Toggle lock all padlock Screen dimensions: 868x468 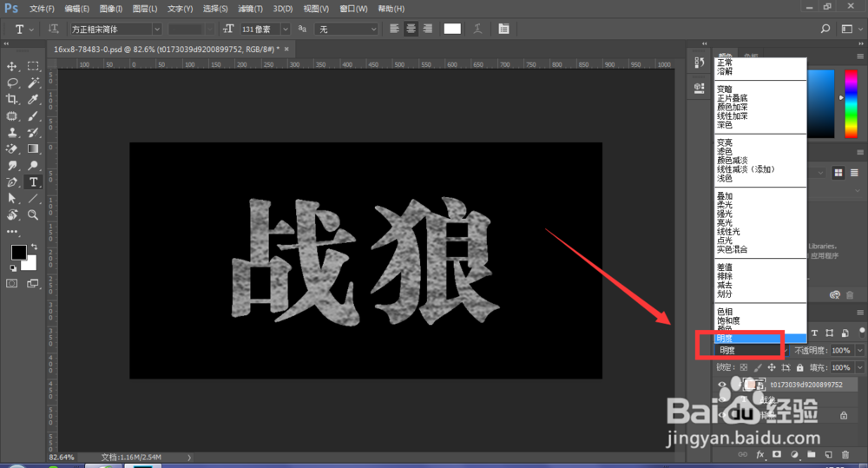click(800, 368)
